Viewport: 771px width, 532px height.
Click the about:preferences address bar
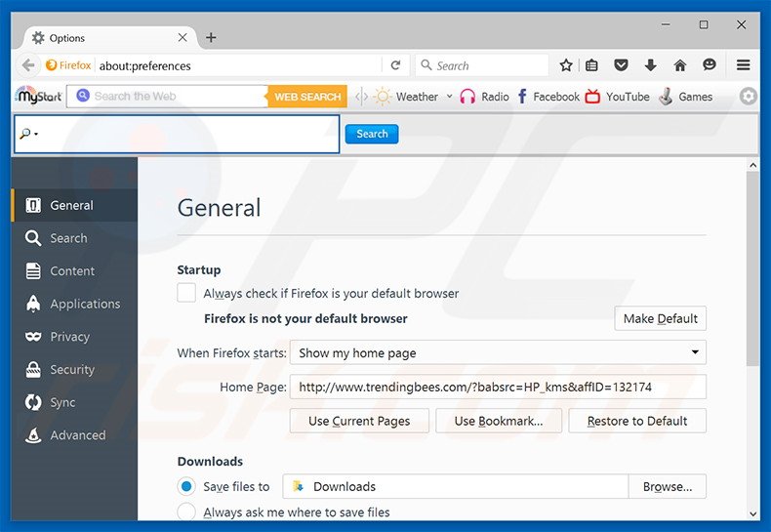[238, 65]
